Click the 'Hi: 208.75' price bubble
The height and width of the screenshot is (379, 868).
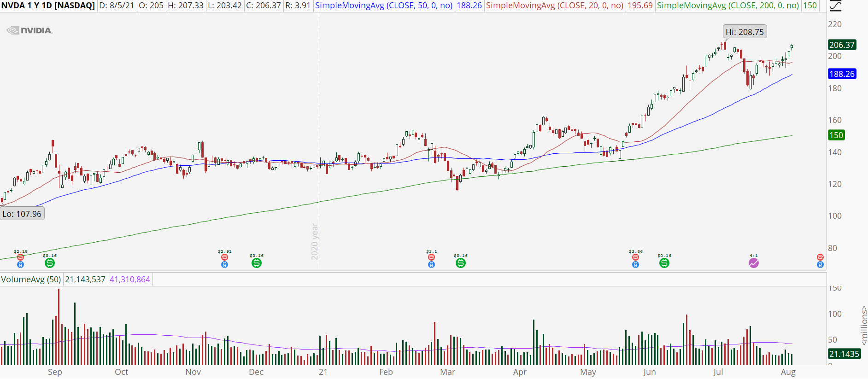tap(745, 32)
